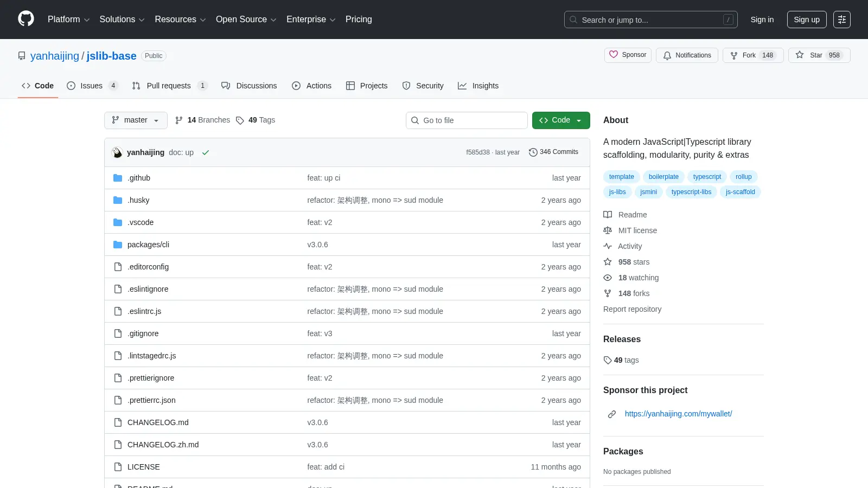This screenshot has width=868, height=488.
Task: Click the LICENSE file icon
Action: point(118,467)
